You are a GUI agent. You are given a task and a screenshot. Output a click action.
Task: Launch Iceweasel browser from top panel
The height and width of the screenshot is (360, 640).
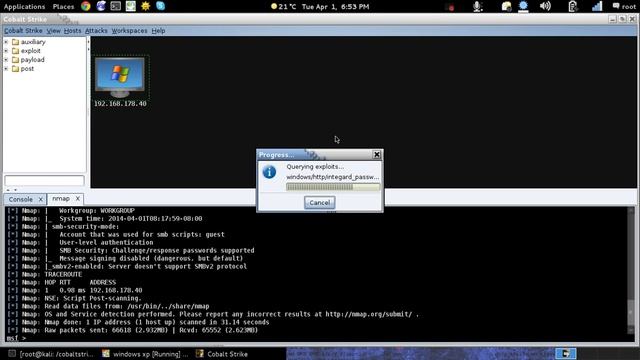tap(101, 6)
